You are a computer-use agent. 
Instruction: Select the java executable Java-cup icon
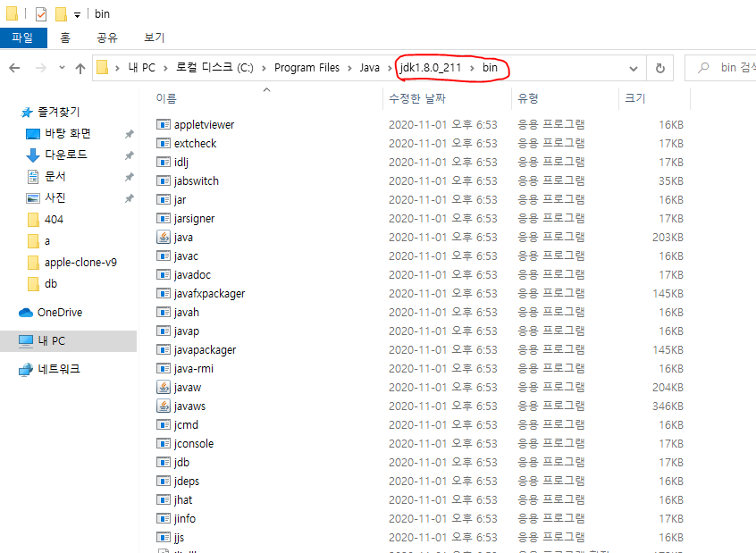(164, 237)
